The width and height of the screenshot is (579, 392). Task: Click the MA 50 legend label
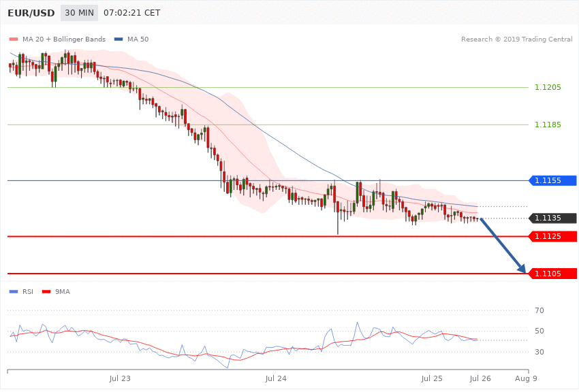click(x=138, y=39)
